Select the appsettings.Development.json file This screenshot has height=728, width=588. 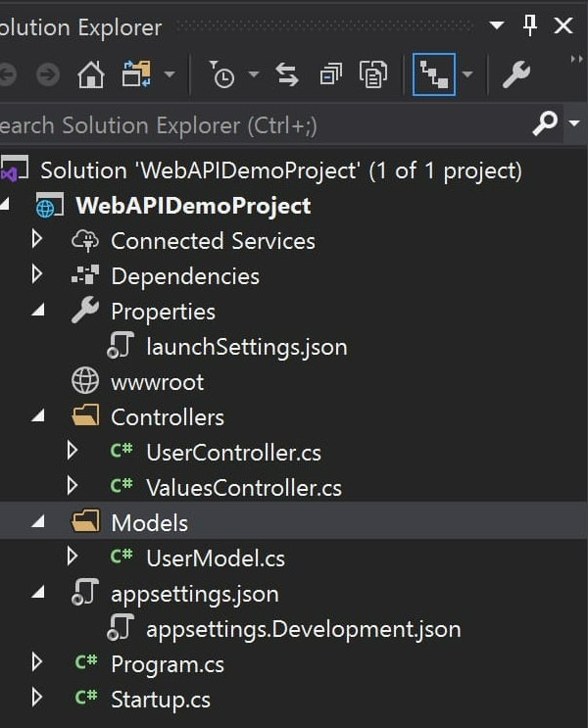(x=303, y=629)
